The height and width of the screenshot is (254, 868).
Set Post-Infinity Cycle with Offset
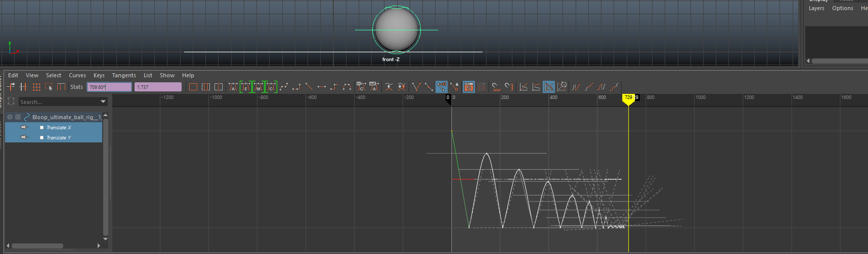point(614,87)
